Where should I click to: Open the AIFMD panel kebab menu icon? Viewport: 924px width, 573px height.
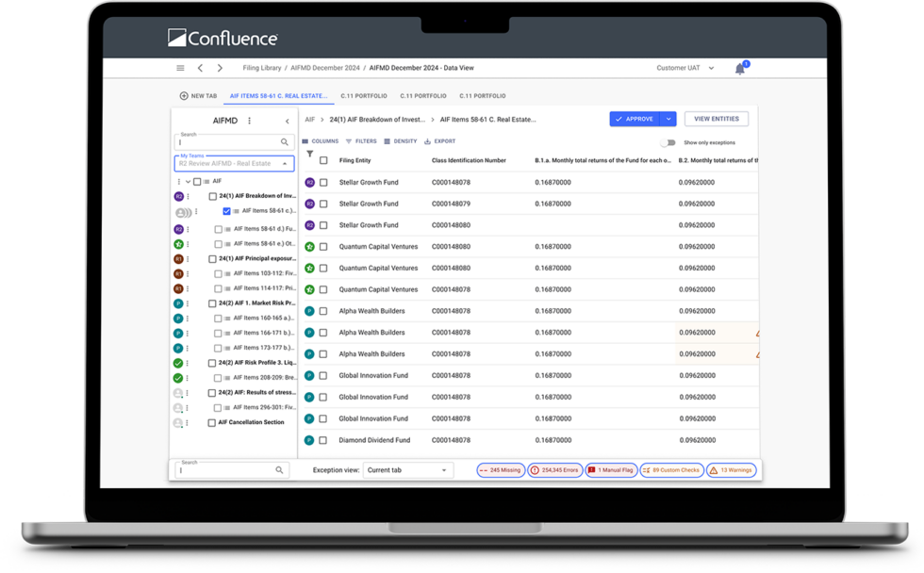point(250,121)
